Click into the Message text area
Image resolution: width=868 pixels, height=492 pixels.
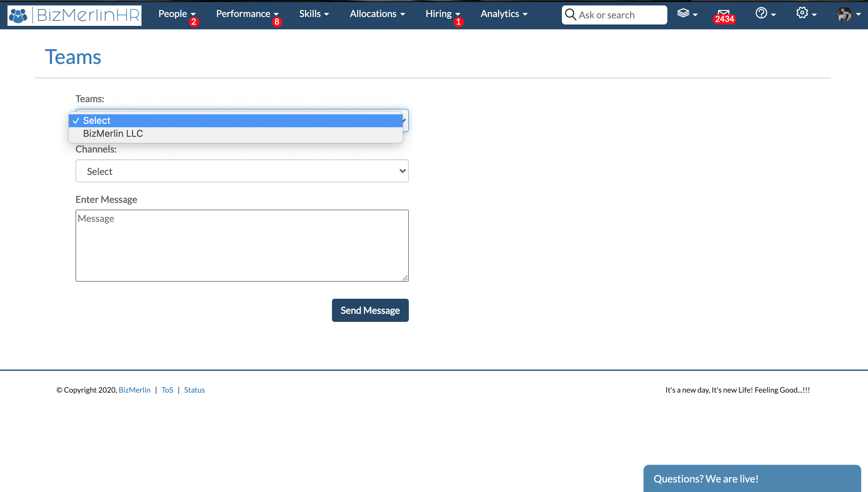tap(242, 246)
